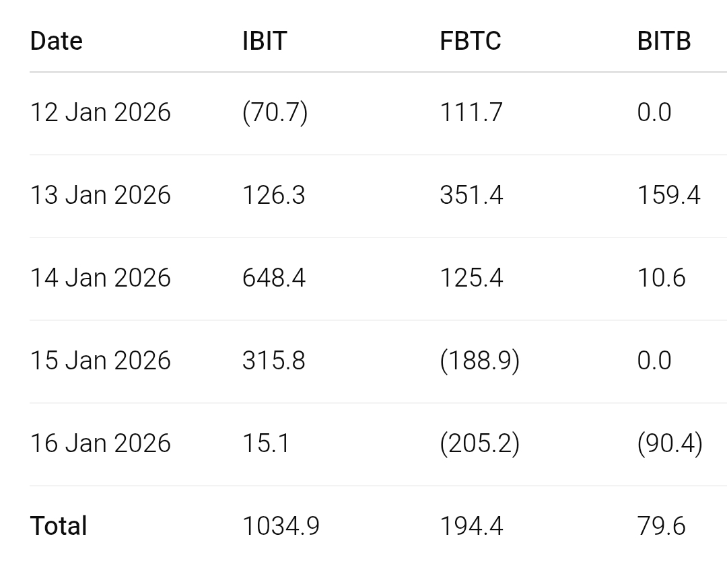The height and width of the screenshot is (588, 727).
Task: Click the BITB total 79.6
Action: click(661, 526)
